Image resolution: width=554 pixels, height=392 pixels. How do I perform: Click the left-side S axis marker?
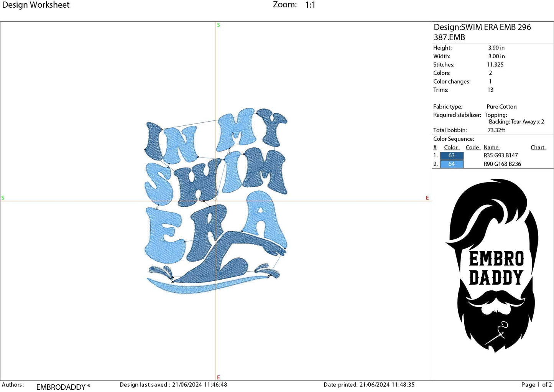pyautogui.click(x=3, y=198)
